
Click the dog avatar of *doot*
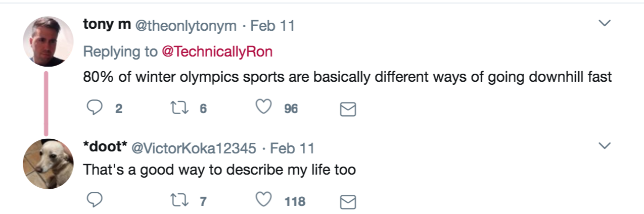click(x=49, y=164)
